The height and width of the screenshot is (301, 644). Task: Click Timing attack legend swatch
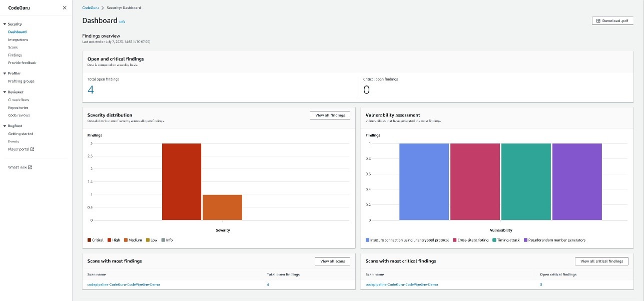click(494, 240)
